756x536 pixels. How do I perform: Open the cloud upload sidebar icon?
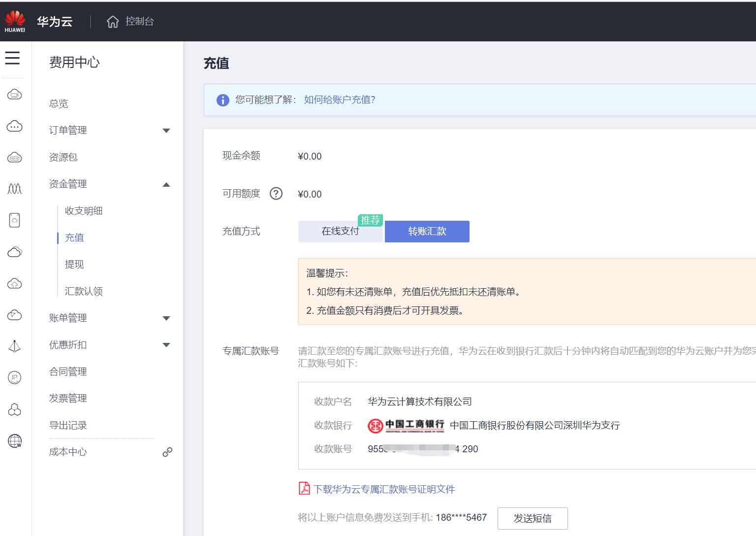(x=15, y=283)
